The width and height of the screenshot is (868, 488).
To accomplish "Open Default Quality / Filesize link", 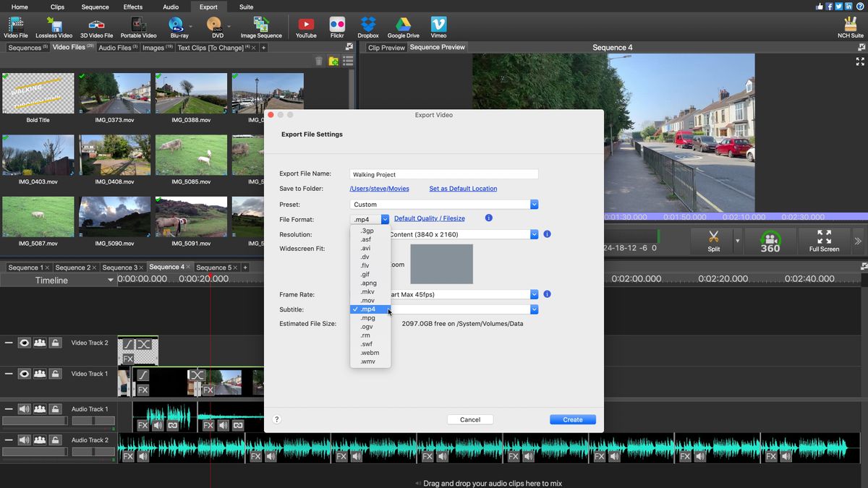I will pos(430,218).
